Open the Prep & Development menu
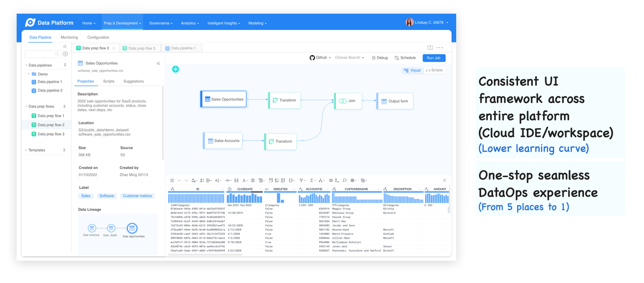This screenshot has height=283, width=644. (x=122, y=23)
